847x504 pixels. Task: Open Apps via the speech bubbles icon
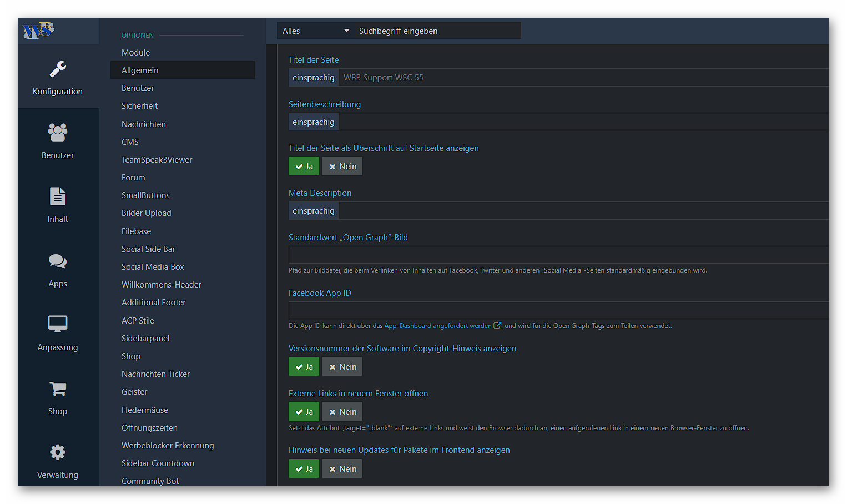tap(58, 261)
